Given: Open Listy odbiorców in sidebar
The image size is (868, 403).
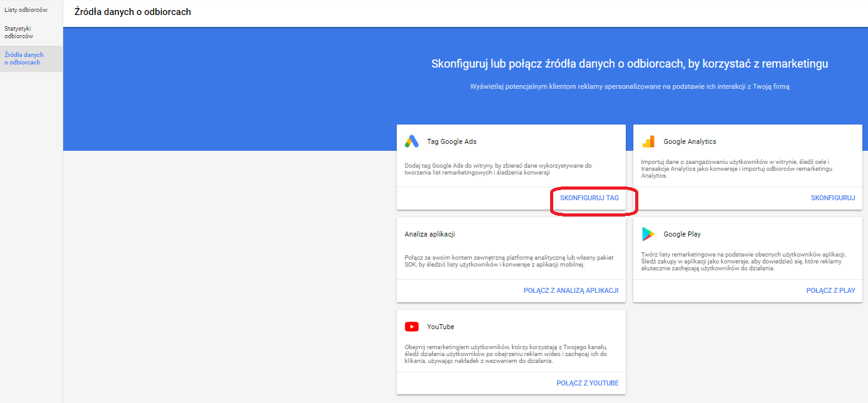Looking at the screenshot, I should point(26,10).
